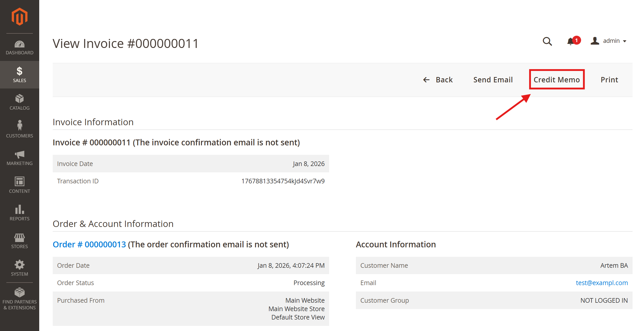Open Order # 000000013 link
Screen dimensions: 644x331
pos(89,244)
